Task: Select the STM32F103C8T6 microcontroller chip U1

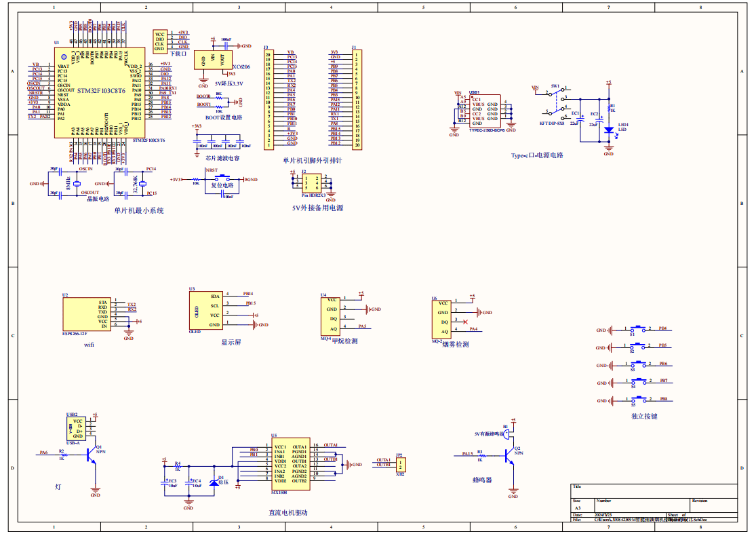Action: point(100,92)
